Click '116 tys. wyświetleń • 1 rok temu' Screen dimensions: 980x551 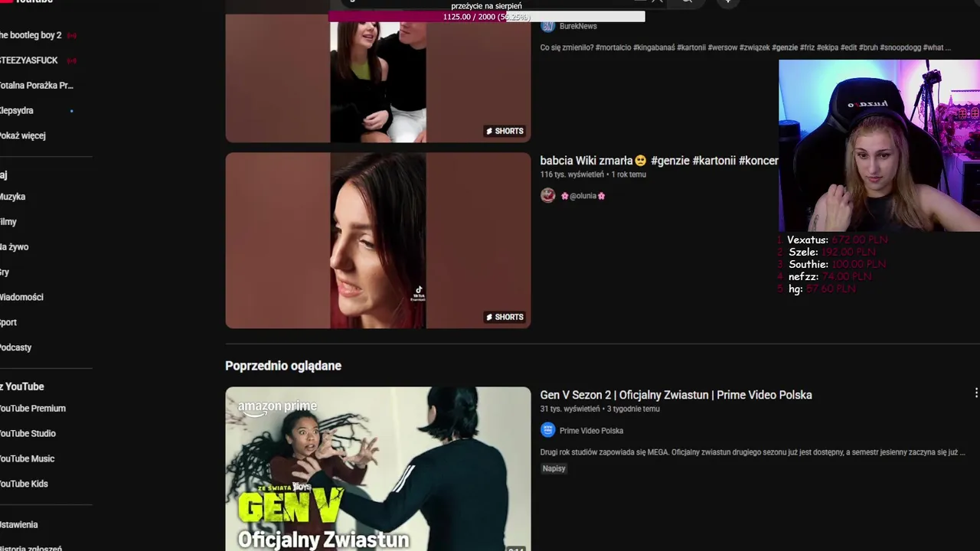pyautogui.click(x=593, y=174)
